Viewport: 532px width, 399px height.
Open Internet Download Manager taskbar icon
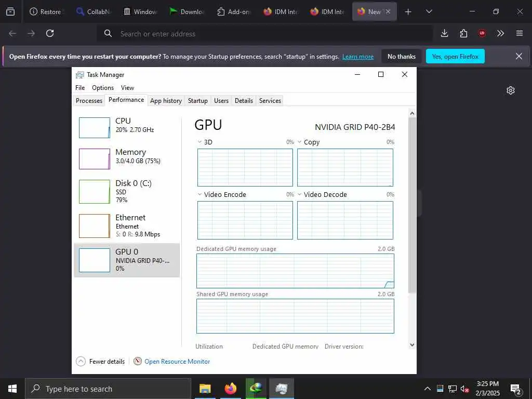pyautogui.click(x=256, y=389)
